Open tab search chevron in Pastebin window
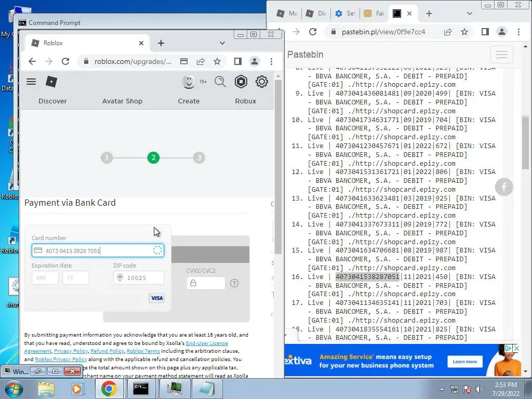This screenshot has width=532, height=399. coord(470,14)
